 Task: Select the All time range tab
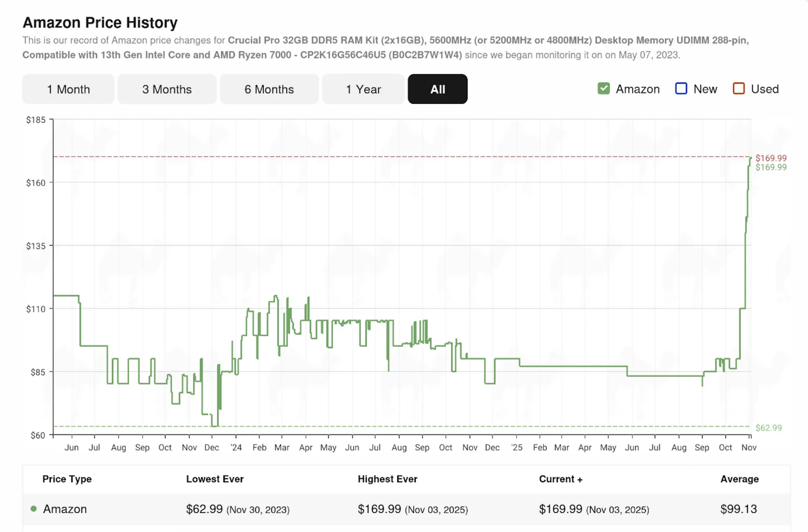[437, 89]
